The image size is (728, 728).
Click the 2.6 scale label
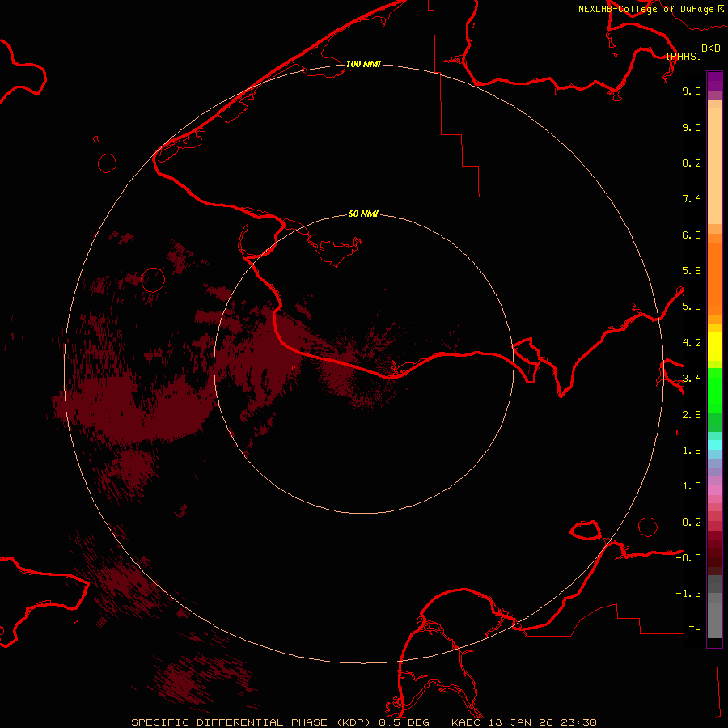click(692, 415)
